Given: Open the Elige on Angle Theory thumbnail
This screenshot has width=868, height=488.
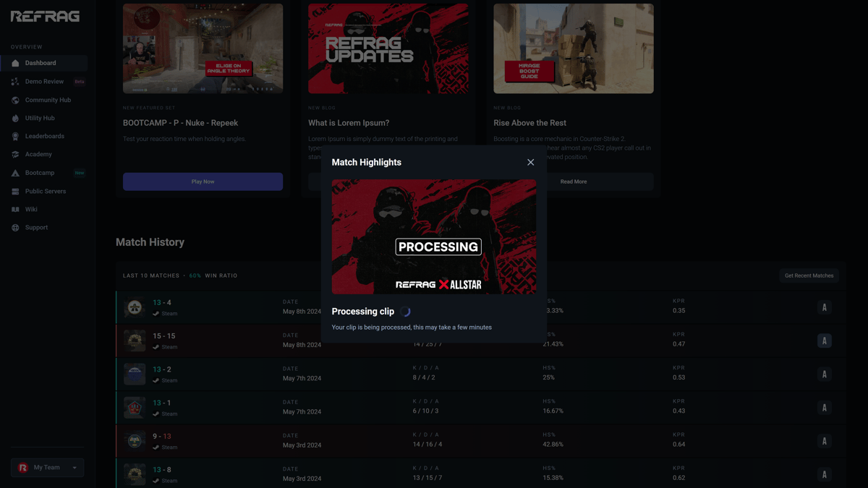Looking at the screenshot, I should (203, 48).
